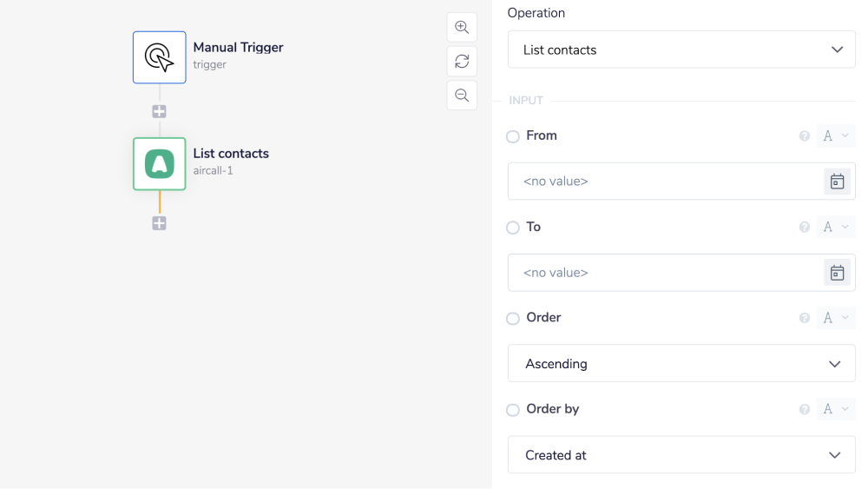Expand the Order dropdown set to Ascending

click(x=681, y=364)
